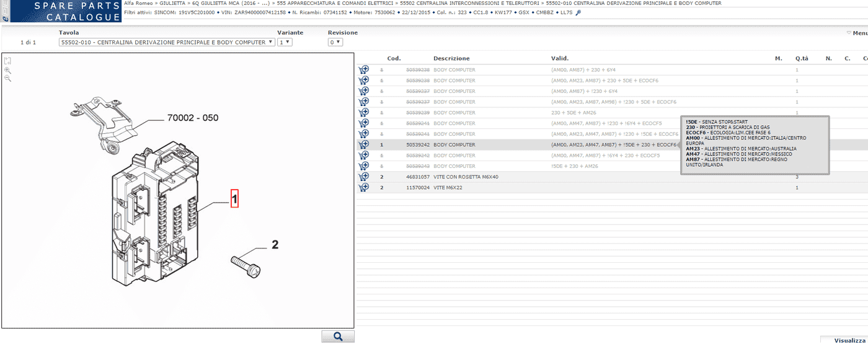Open the Variante dropdown
868x344 pixels.
285,42
